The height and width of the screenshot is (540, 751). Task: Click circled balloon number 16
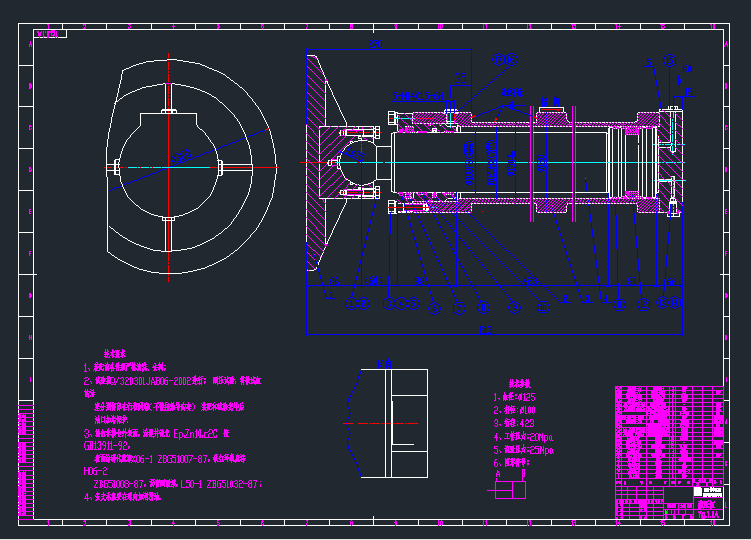click(x=511, y=59)
